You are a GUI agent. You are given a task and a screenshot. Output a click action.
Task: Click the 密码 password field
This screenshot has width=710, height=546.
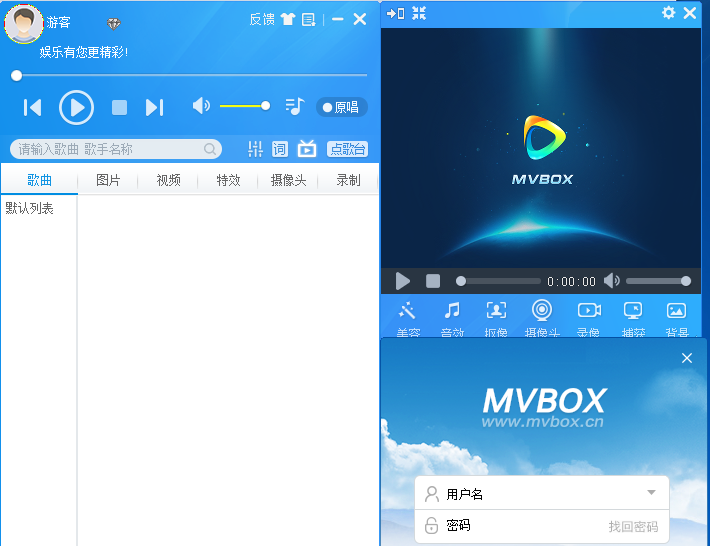coord(542,526)
